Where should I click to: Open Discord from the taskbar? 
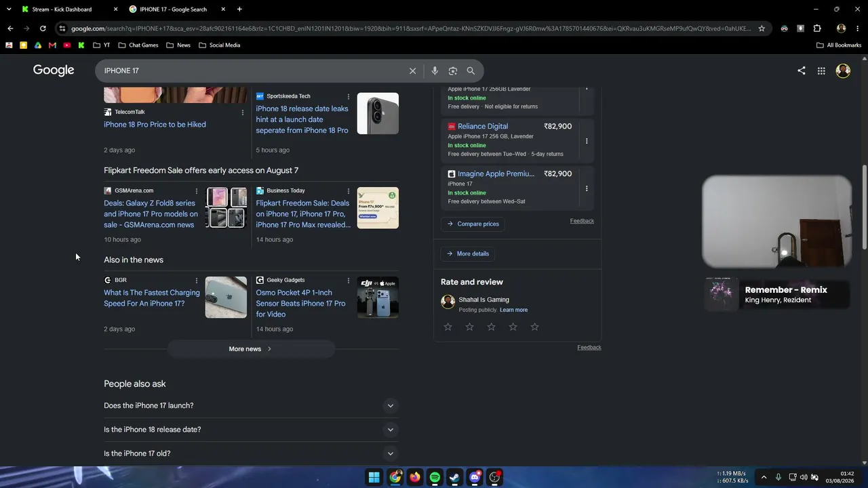475,477
